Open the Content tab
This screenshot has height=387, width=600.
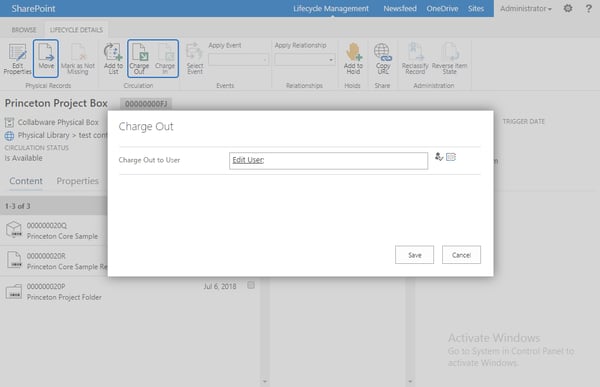[x=26, y=181]
